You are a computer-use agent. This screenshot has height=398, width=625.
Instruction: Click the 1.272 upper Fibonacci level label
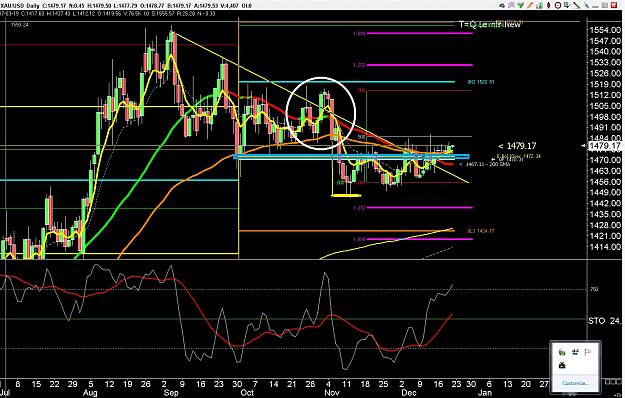pyautogui.click(x=359, y=65)
